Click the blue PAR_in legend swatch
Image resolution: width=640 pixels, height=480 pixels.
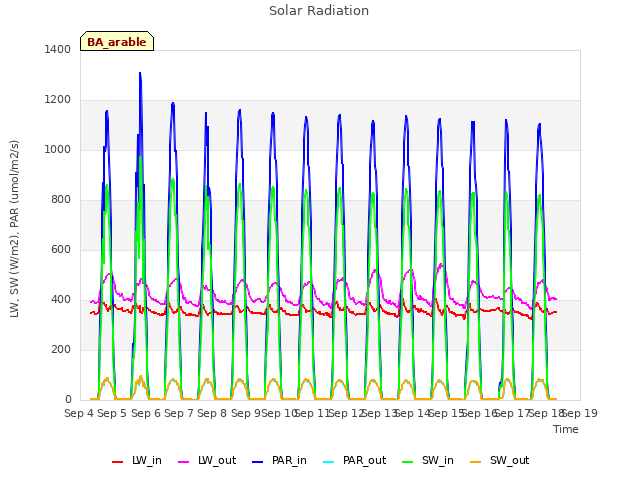click(258, 462)
